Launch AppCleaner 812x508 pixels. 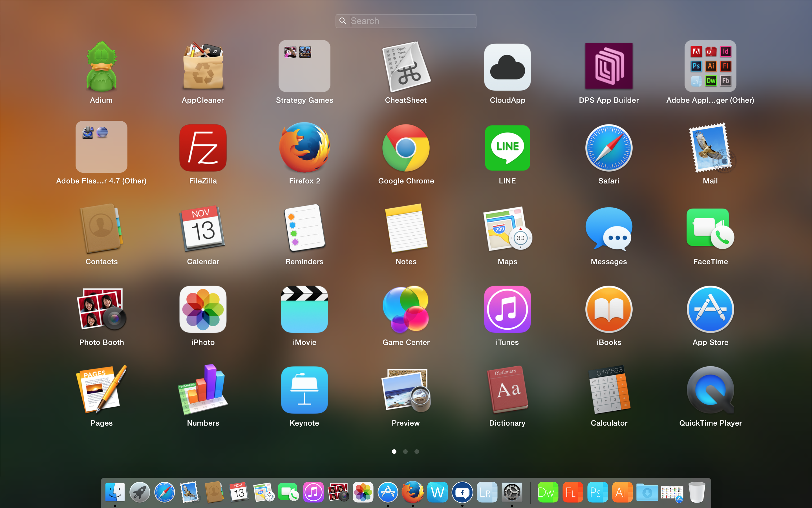click(x=203, y=66)
